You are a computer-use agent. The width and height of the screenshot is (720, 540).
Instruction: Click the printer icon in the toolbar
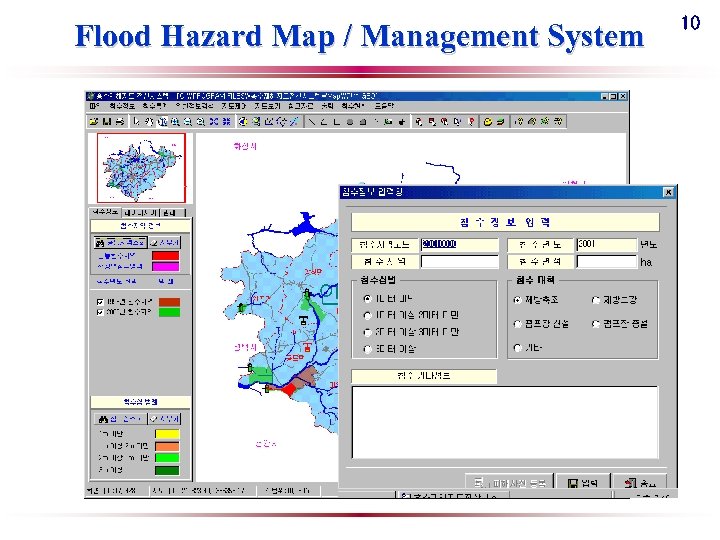click(x=119, y=122)
